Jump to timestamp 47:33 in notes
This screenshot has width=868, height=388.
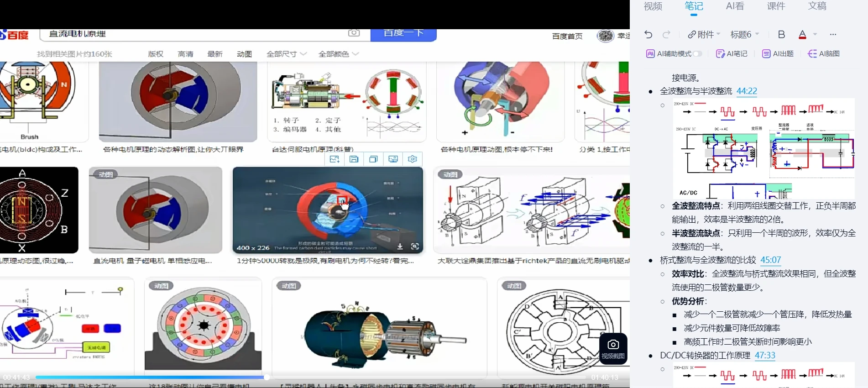click(765, 356)
